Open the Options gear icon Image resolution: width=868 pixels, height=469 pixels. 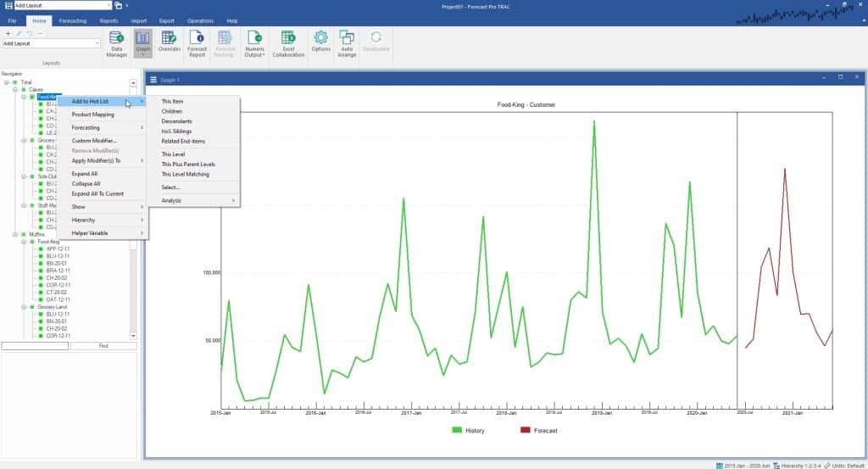coord(320,43)
